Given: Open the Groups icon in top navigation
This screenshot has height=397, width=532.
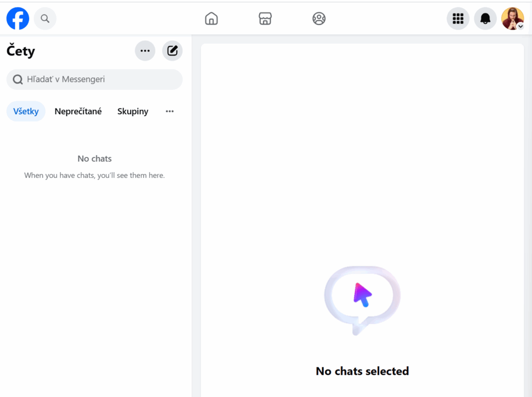Looking at the screenshot, I should click(x=319, y=18).
